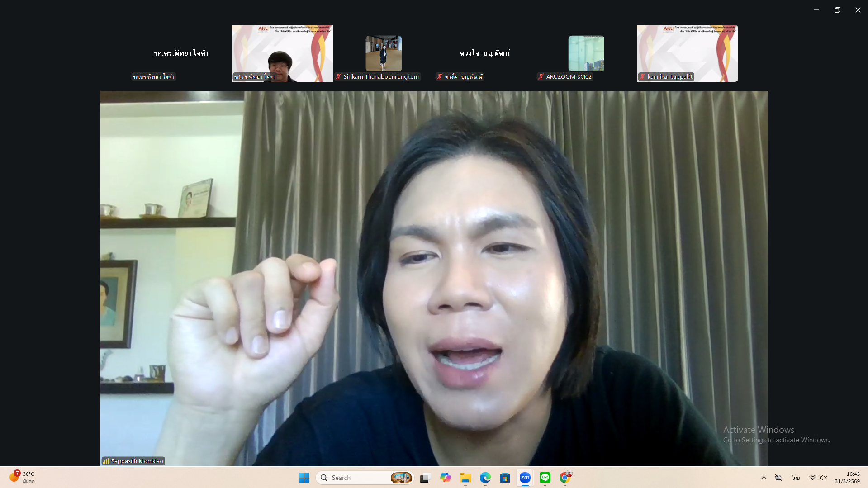Viewport: 868px width, 488px height.
Task: Open LINE app in the taskbar
Action: [545, 478]
